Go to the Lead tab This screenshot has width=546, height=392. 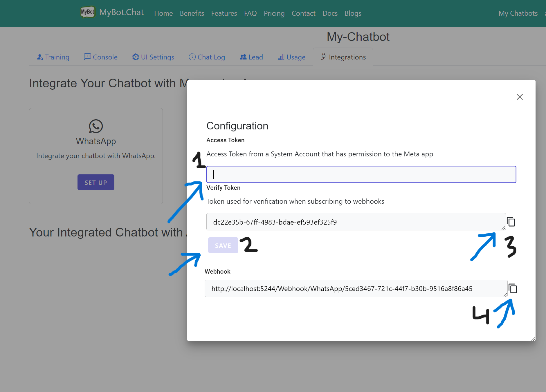pos(251,57)
